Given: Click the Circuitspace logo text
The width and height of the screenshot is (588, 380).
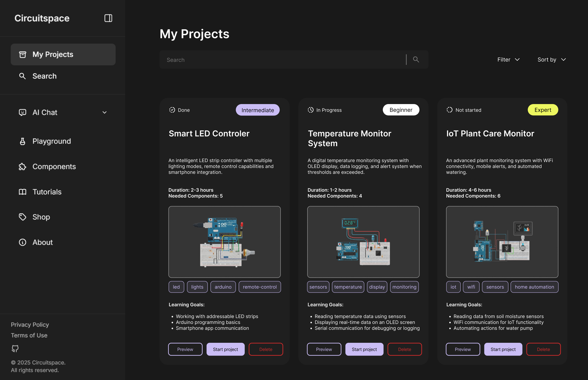Looking at the screenshot, I should [x=42, y=18].
